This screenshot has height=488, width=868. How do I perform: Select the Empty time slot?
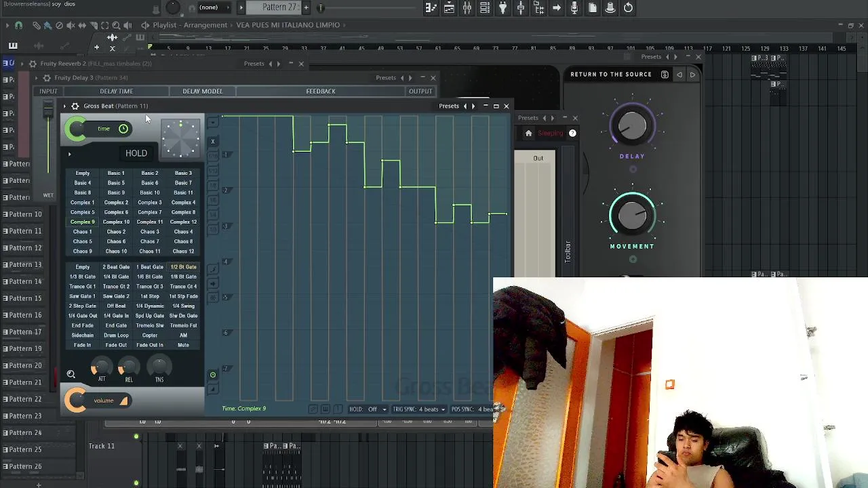[83, 174]
